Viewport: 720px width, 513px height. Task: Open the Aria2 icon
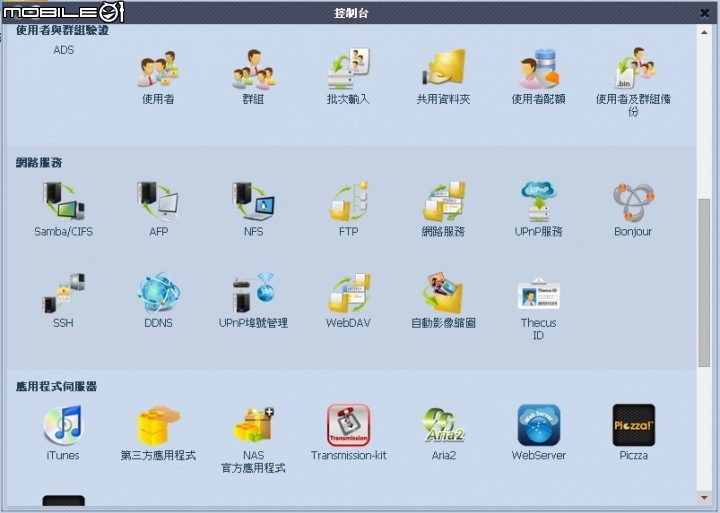point(444,425)
